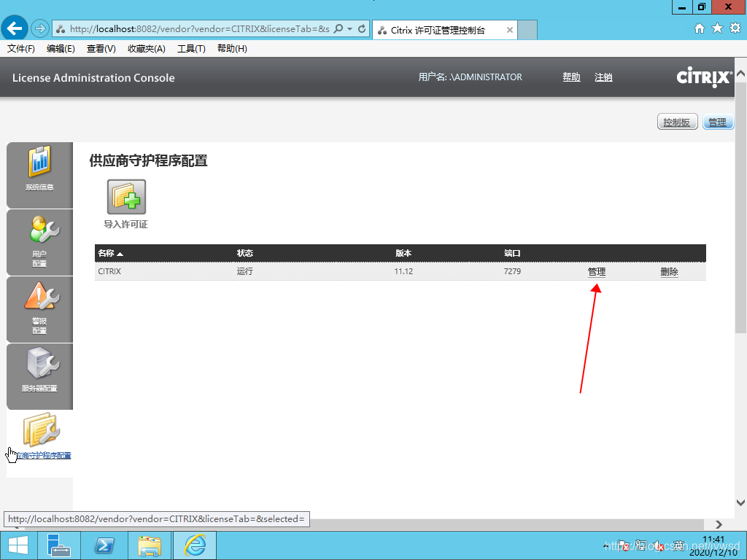747x560 pixels.
Task: Click the 导入许可证 folder icon
Action: pos(126,198)
